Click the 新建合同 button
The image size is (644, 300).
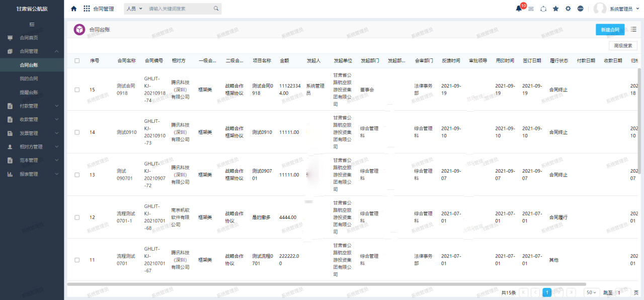tap(610, 30)
